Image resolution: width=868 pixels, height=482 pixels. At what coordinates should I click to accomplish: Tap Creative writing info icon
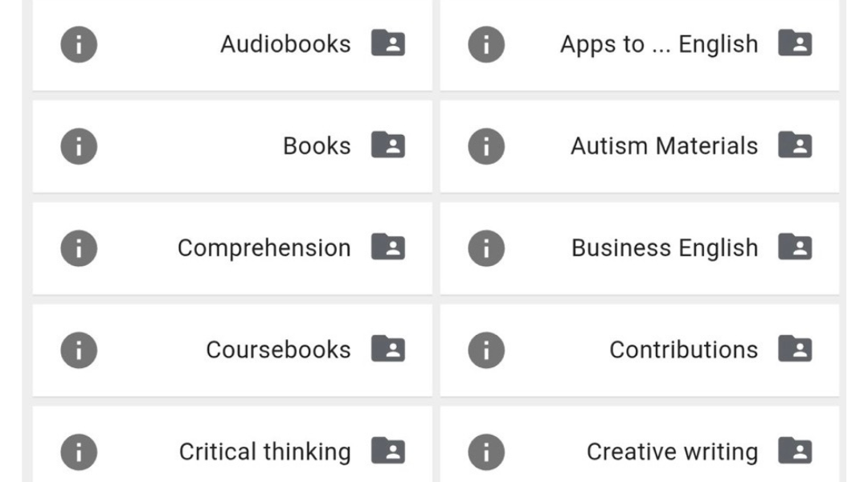pos(486,451)
